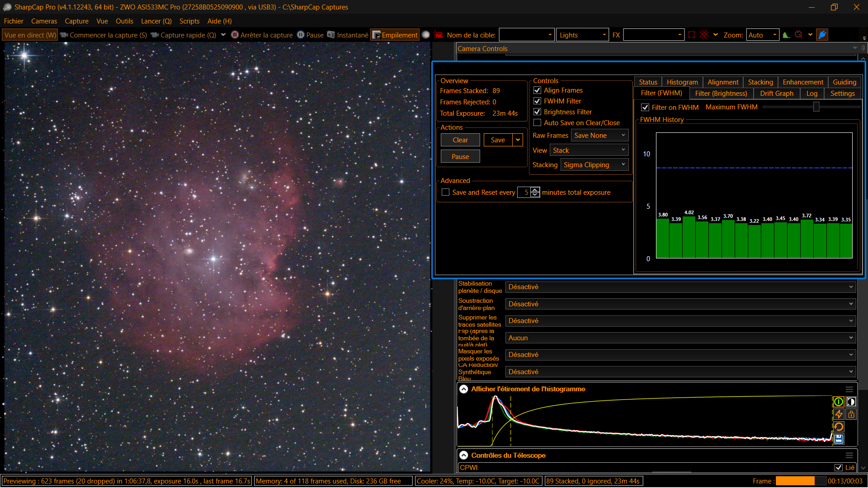This screenshot has width=868, height=488.
Task: Click the CPWI telescope field
Action: click(x=646, y=468)
